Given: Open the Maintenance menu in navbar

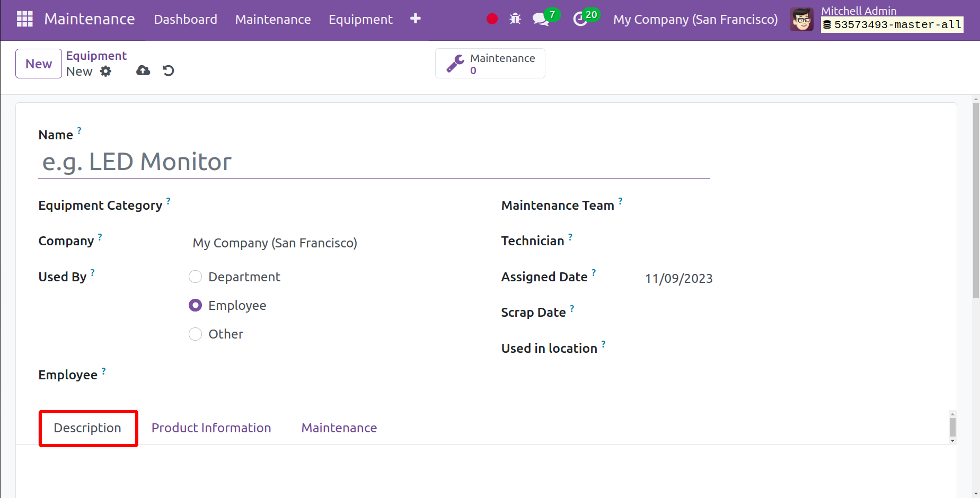Looking at the screenshot, I should click(x=273, y=20).
